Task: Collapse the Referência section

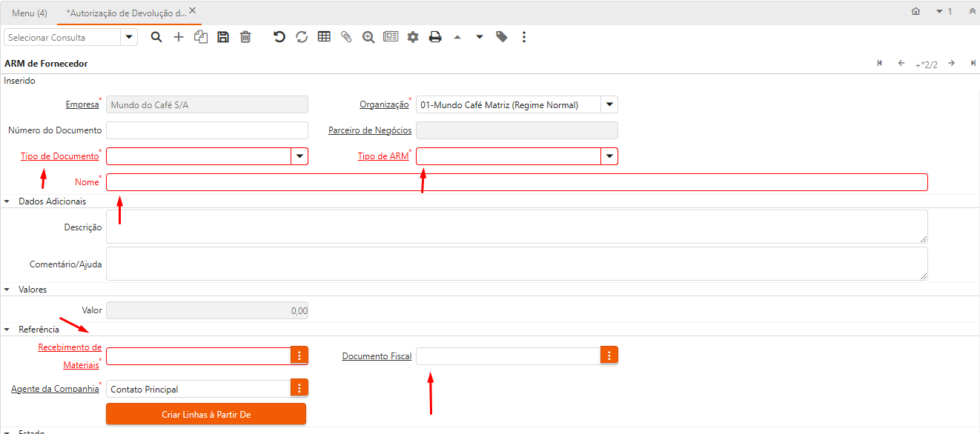Action: pos(7,330)
